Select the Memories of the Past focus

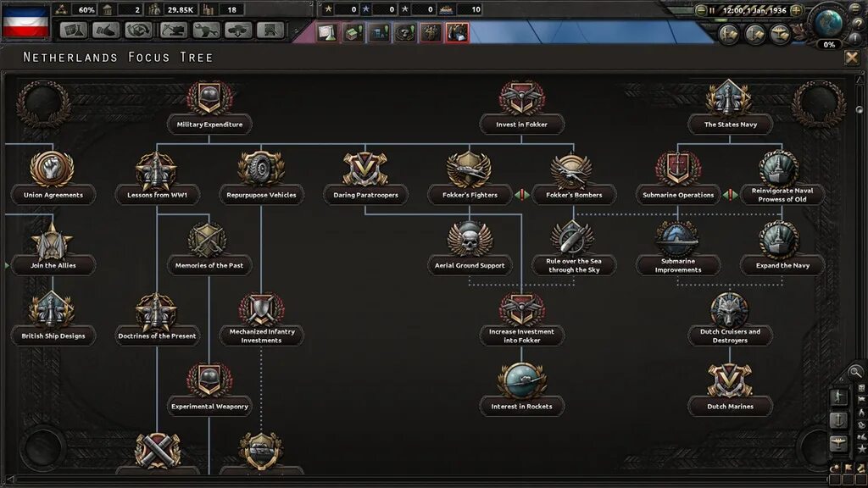click(209, 248)
